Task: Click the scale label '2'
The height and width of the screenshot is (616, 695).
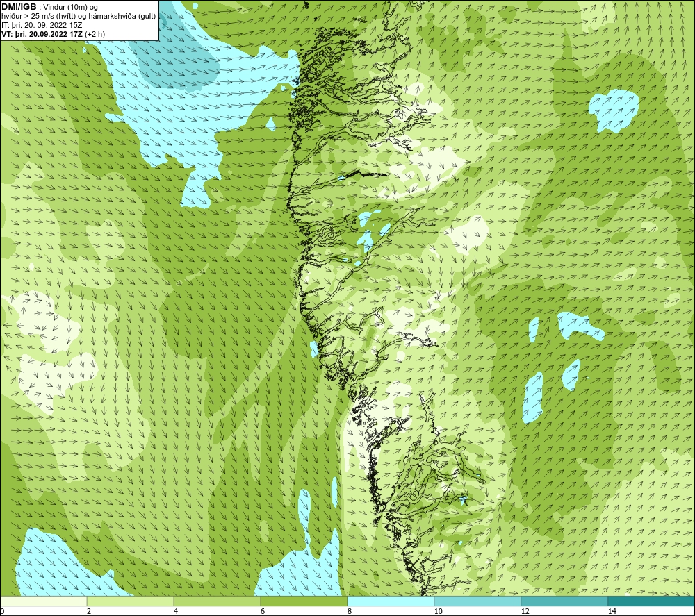Action: 89,611
